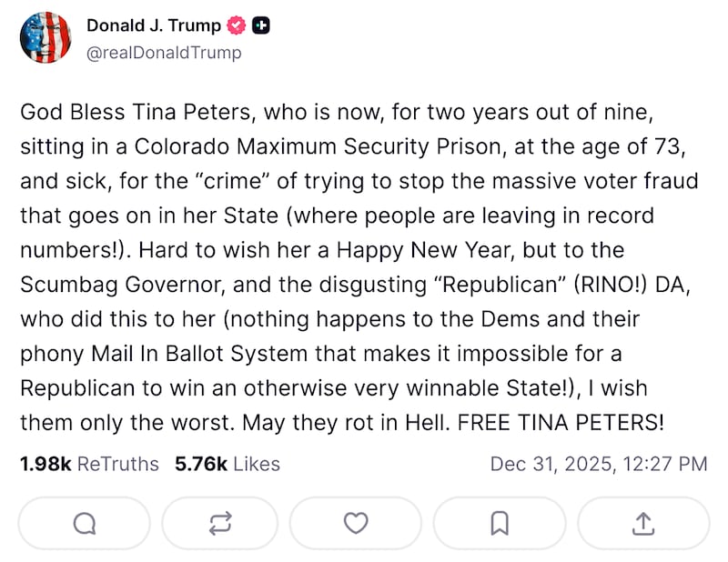View the 5.76k Likes list
728x562 pixels.
tap(227, 464)
